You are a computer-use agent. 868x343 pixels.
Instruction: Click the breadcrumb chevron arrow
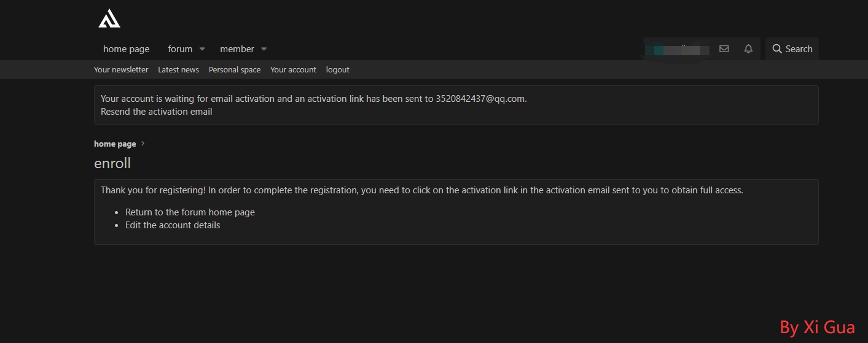(x=143, y=144)
